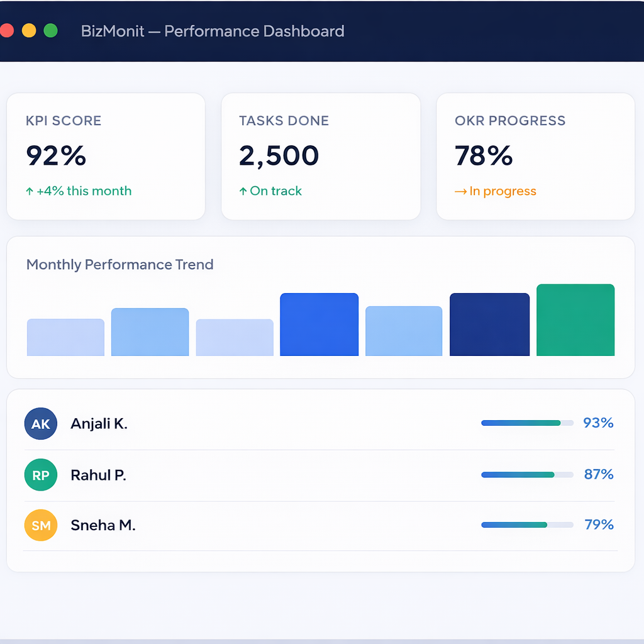Viewport: 644px width, 644px height.
Task: Select the dark navy bar in trend chart
Action: coord(489,325)
